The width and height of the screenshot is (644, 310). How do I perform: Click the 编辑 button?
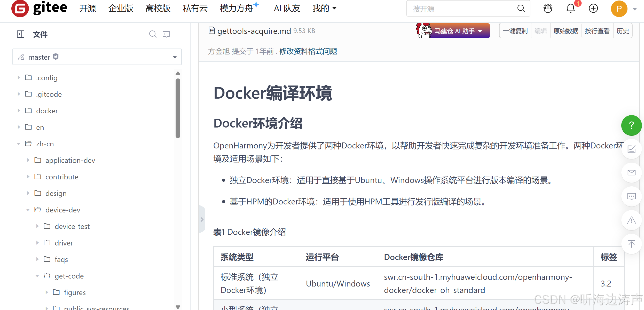(540, 31)
